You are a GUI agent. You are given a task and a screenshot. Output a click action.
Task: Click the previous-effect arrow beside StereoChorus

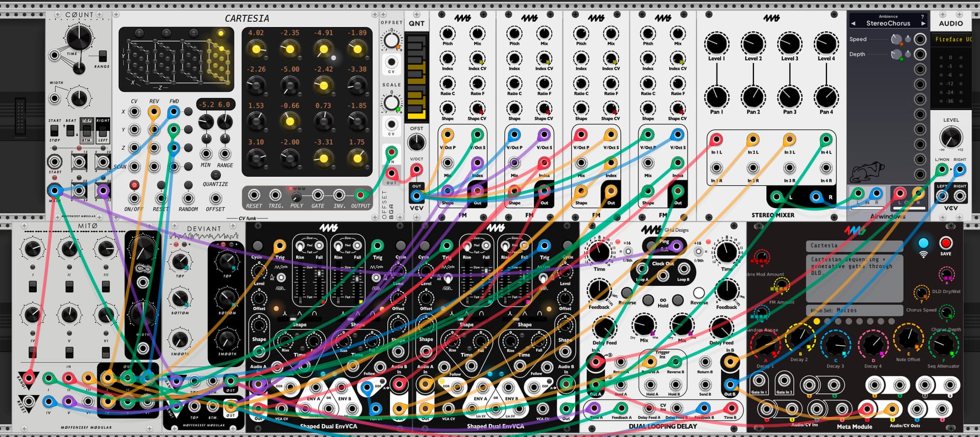tap(853, 23)
